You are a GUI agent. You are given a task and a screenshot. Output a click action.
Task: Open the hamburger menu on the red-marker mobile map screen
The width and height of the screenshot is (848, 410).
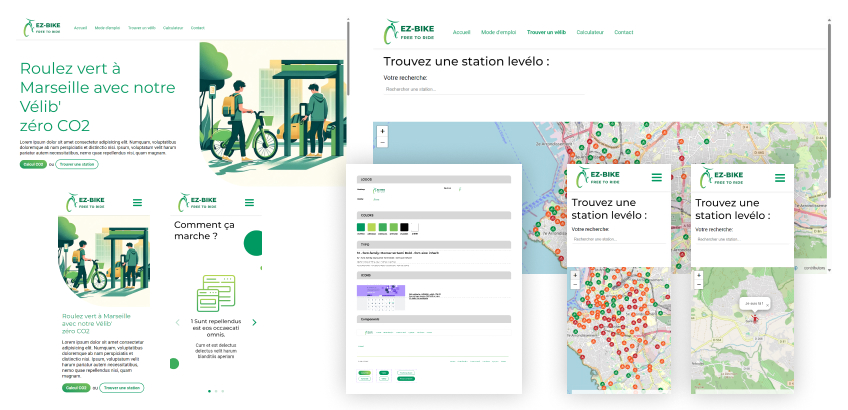tap(656, 177)
